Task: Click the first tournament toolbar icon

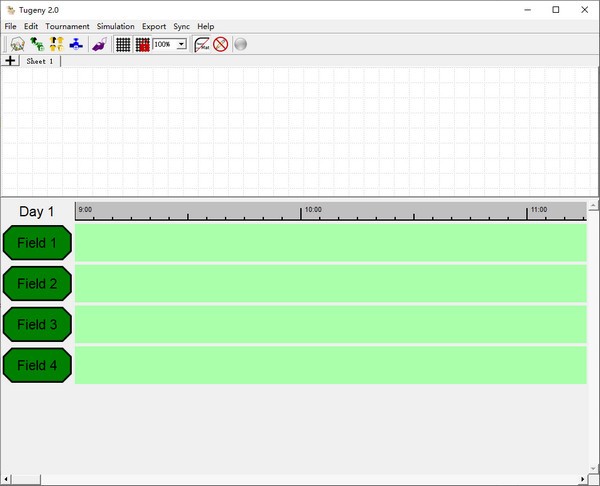Action: point(17,44)
